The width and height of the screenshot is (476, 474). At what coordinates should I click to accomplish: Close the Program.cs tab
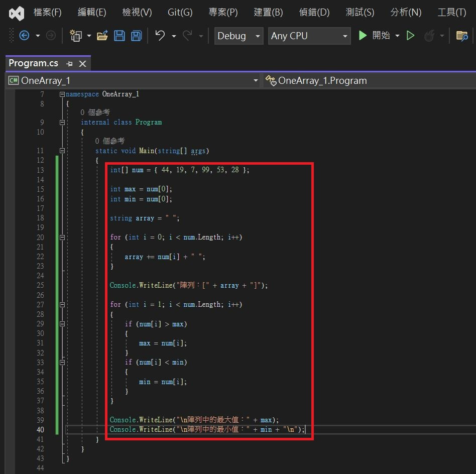click(82, 64)
